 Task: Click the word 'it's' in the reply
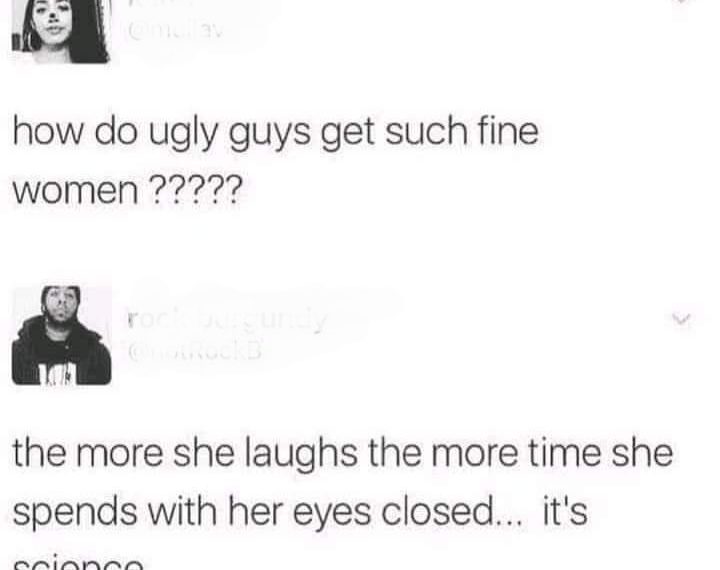point(565,511)
